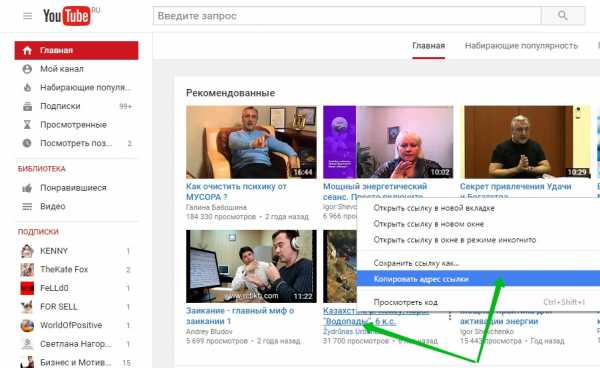Click Светлана Нагор... channel avatar
The width and height of the screenshot is (600, 368).
(x=27, y=344)
